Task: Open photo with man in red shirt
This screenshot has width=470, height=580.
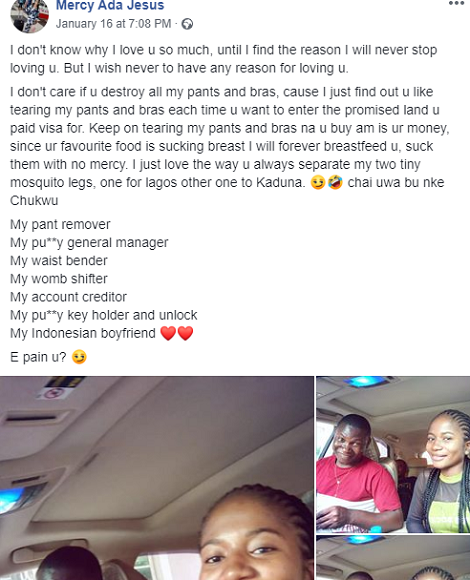Action: (x=393, y=455)
